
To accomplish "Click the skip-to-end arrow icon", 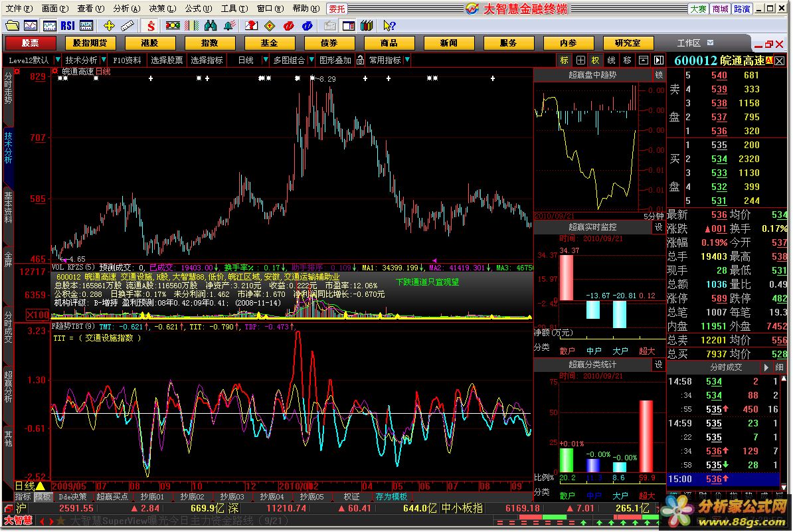I will (x=658, y=60).
